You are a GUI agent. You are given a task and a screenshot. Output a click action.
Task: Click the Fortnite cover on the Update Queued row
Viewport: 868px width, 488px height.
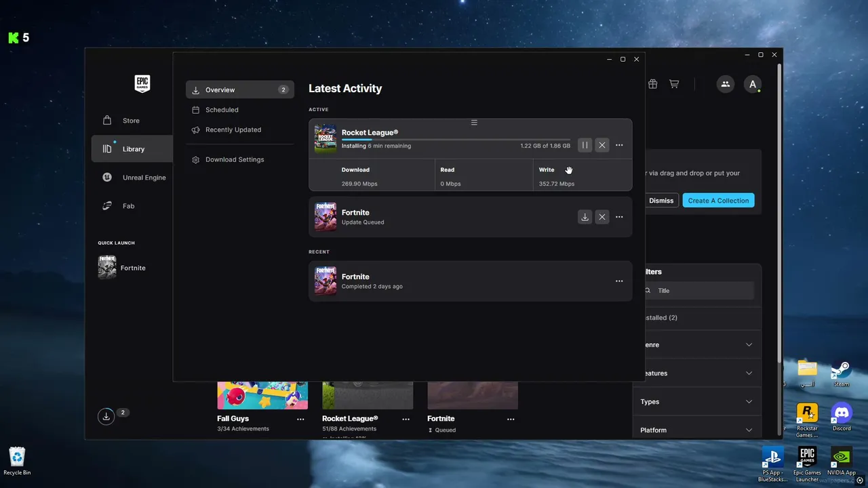click(x=325, y=217)
